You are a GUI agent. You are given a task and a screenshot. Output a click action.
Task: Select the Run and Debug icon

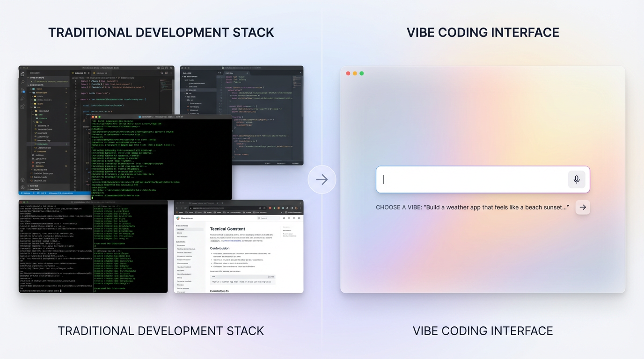click(23, 97)
